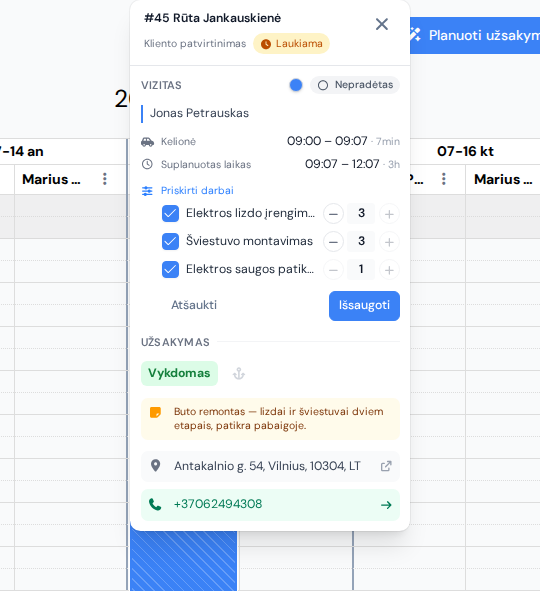Uncheck Šviestuvo montavimas checkbox
The width and height of the screenshot is (540, 591).
(170, 241)
